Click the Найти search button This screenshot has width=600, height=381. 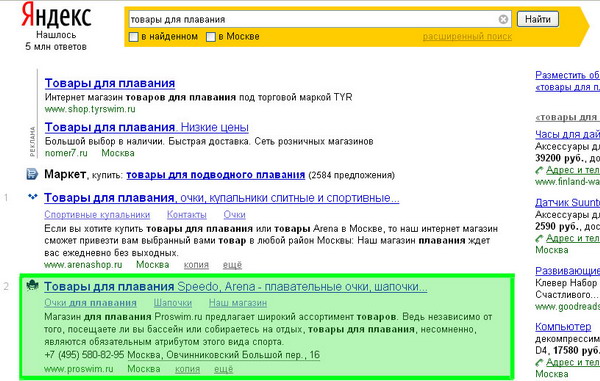pyautogui.click(x=538, y=19)
